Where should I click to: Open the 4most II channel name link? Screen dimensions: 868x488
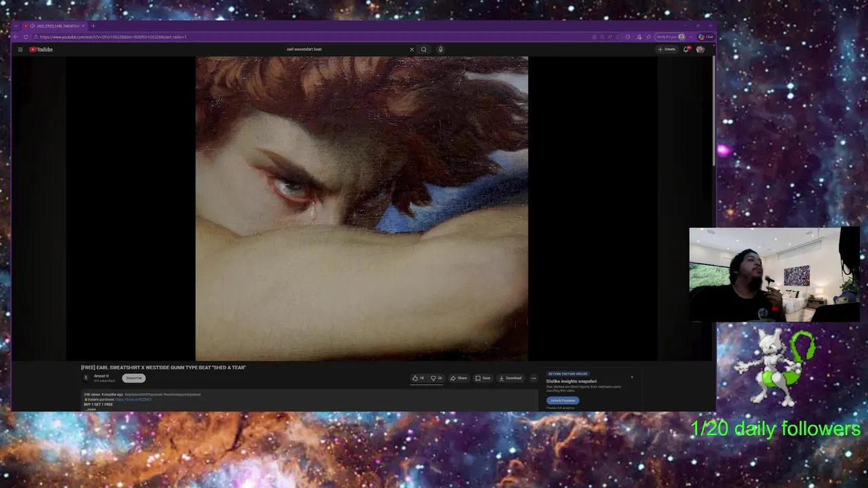[x=101, y=376]
